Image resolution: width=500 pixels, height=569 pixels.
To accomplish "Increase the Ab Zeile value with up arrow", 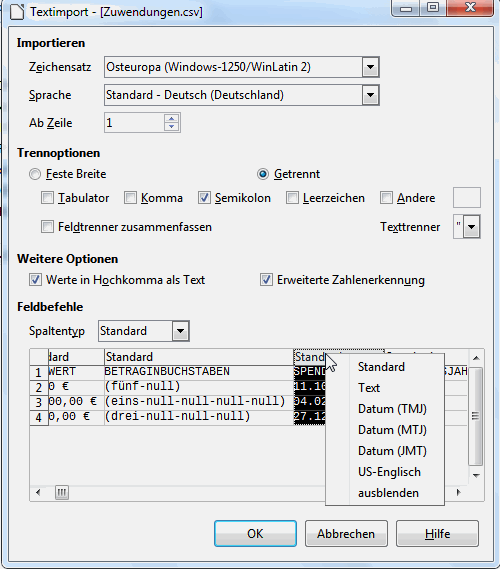I will click(172, 118).
